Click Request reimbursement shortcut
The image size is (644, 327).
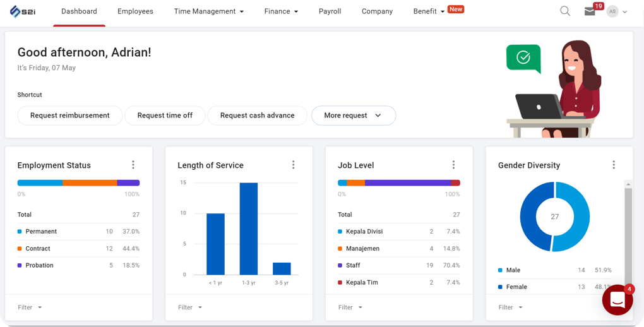coord(69,116)
